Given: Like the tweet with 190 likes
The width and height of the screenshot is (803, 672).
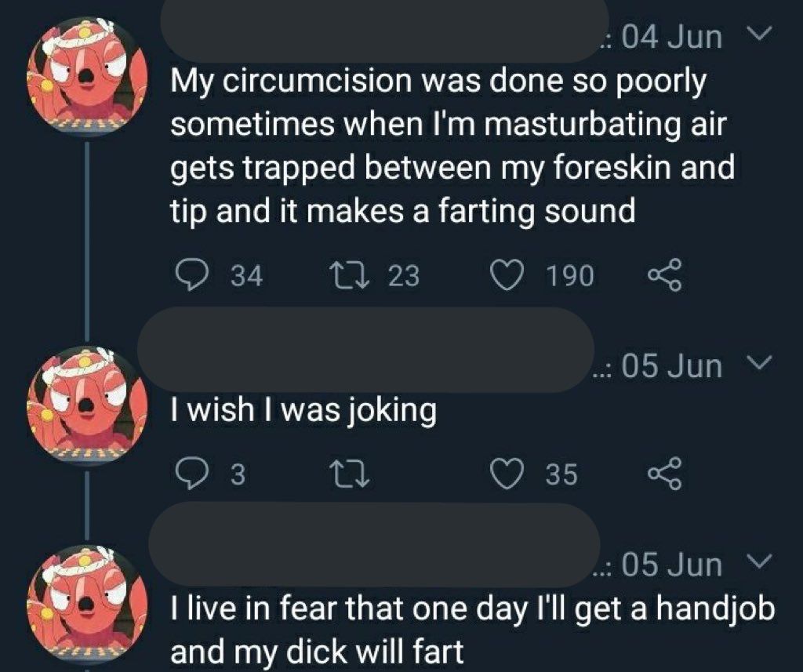Looking at the screenshot, I should 507,274.
